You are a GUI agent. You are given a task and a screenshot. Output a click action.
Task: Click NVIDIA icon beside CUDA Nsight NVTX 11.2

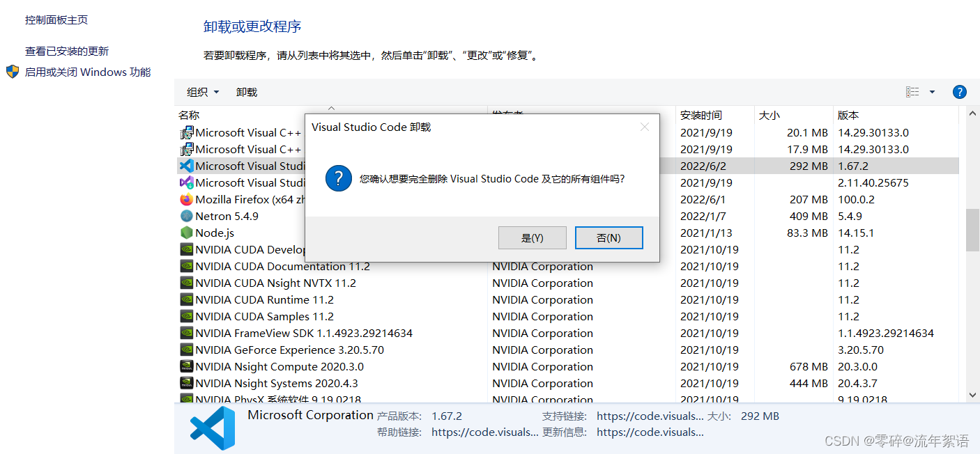pos(186,283)
